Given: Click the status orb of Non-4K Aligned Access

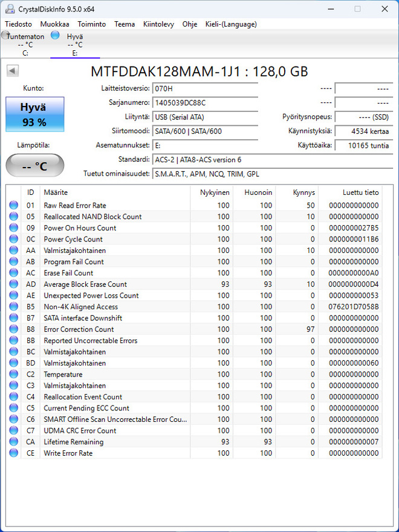Looking at the screenshot, I should click(13, 306).
